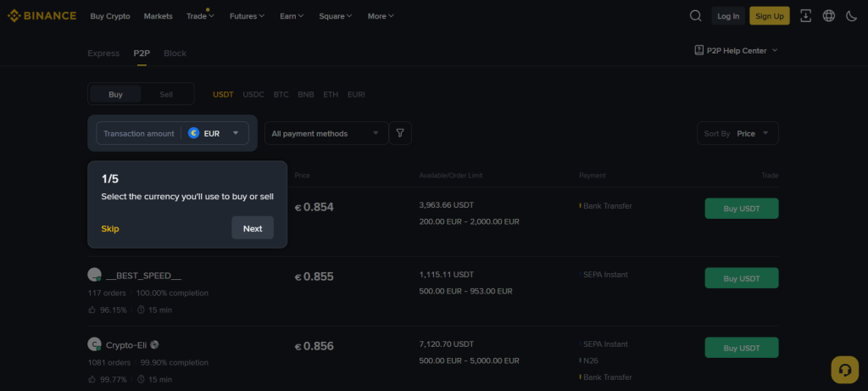The width and height of the screenshot is (868, 391).
Task: Click the EUR currency coin icon
Action: [193, 133]
